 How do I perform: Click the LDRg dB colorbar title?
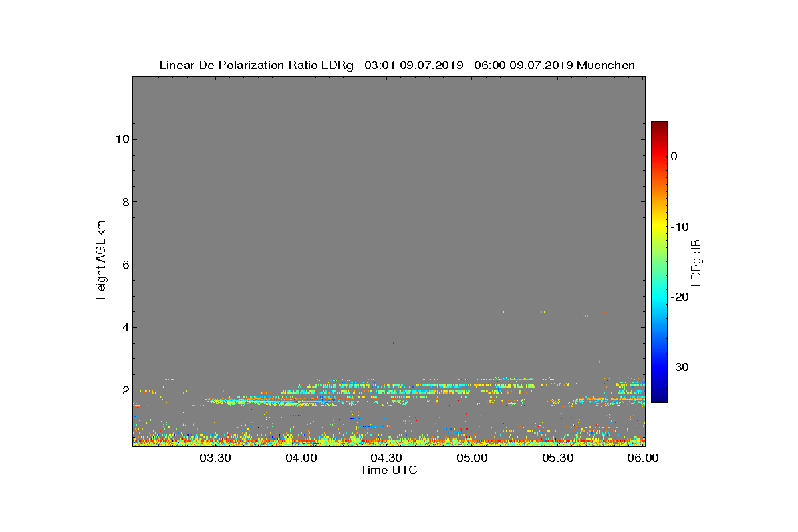(x=697, y=262)
